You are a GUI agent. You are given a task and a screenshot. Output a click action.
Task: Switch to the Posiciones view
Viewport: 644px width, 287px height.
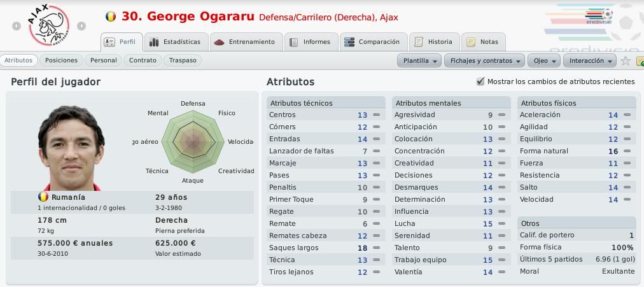pyautogui.click(x=61, y=60)
